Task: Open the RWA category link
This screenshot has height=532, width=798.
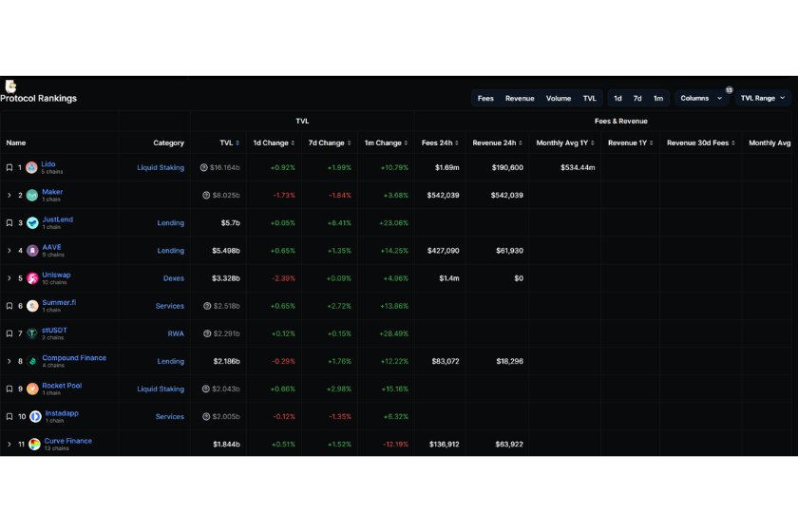Action: [176, 333]
